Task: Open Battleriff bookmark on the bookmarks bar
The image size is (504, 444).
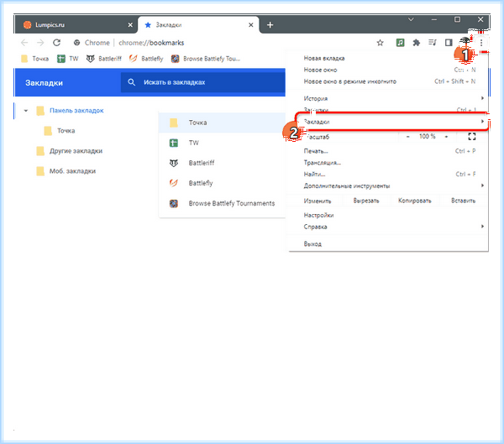Action: [104, 59]
